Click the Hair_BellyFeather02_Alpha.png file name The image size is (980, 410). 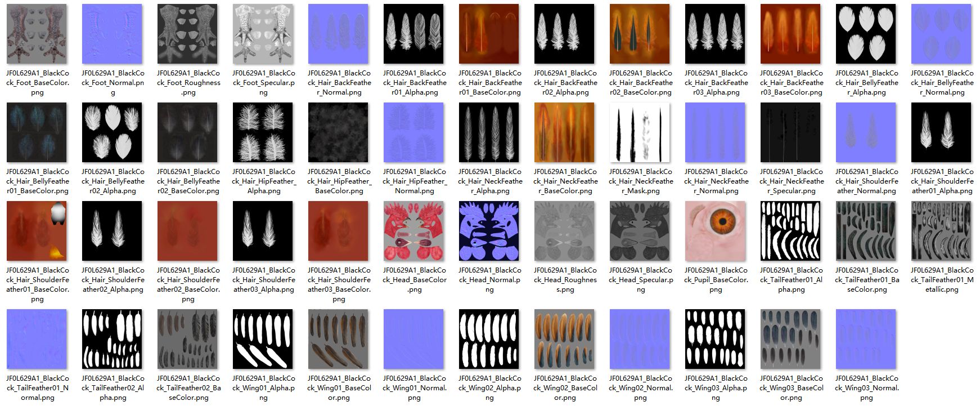[113, 181]
